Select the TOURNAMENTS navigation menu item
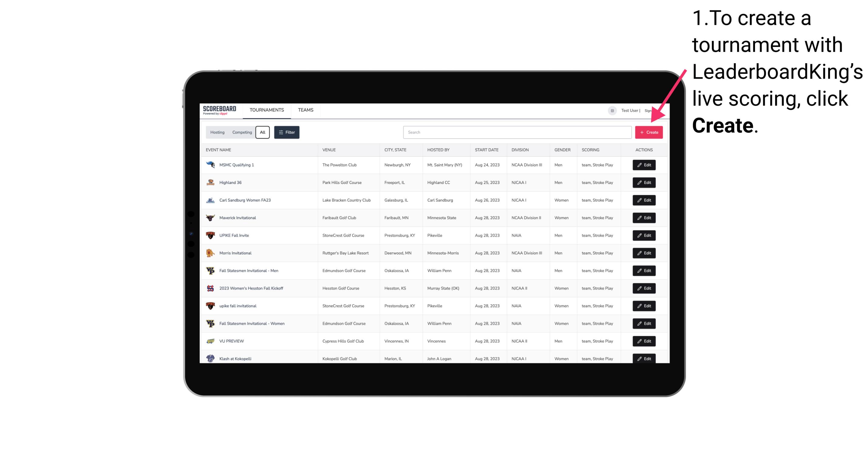 (266, 110)
